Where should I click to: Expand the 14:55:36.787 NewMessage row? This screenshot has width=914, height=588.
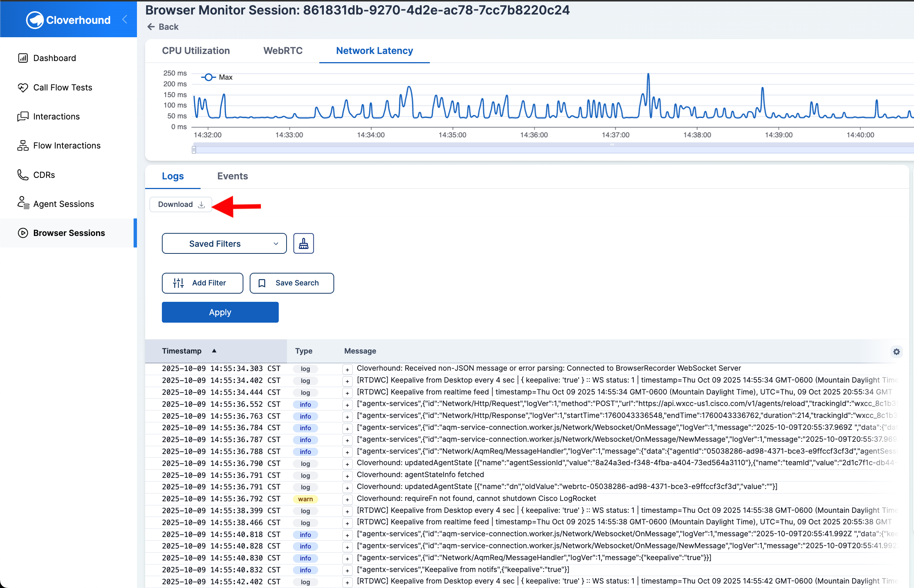(x=347, y=440)
